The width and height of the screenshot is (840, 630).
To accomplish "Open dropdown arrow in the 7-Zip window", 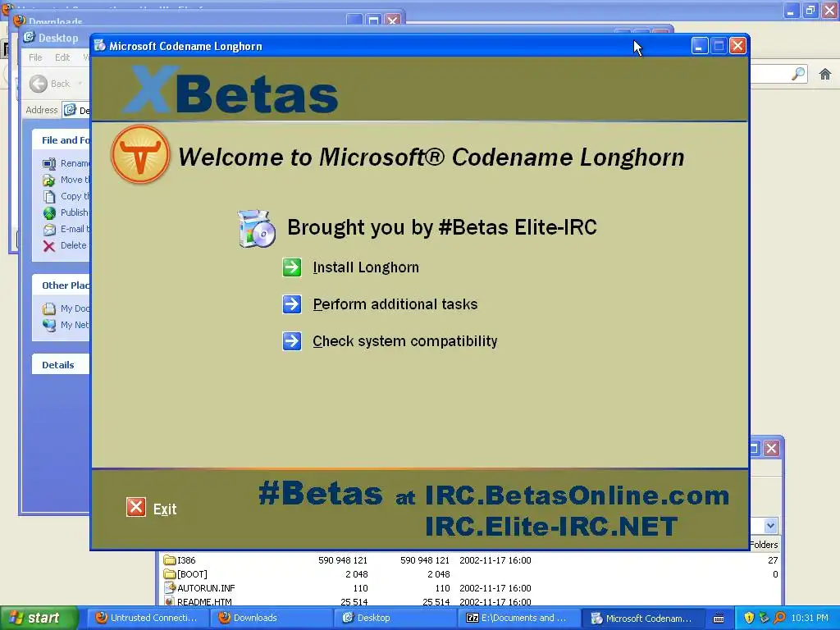I will [x=770, y=526].
